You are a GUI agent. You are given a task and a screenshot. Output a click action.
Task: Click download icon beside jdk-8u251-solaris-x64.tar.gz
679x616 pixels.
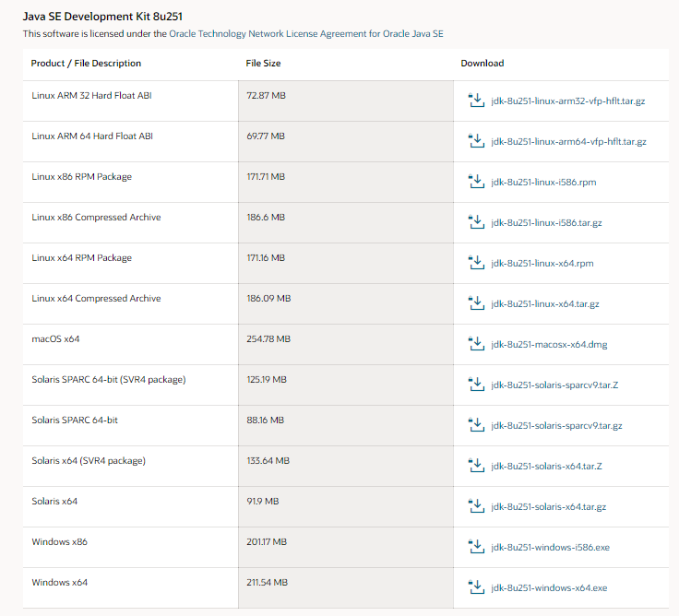pos(476,506)
